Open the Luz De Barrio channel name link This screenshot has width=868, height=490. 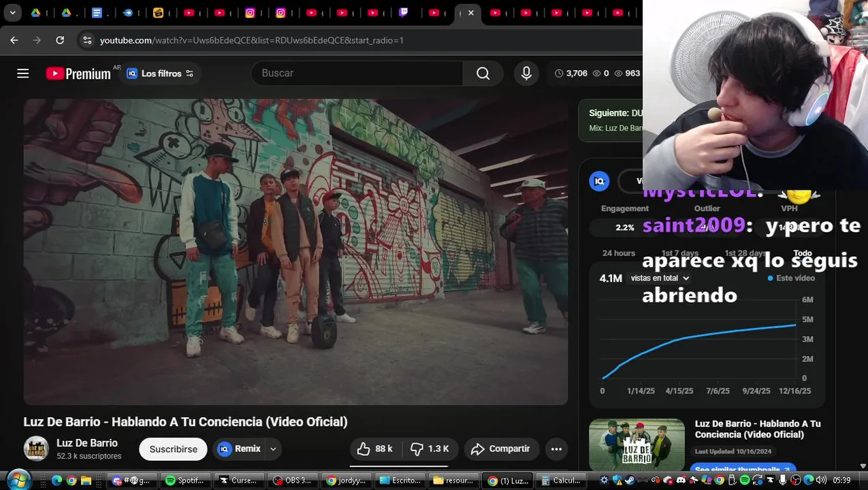pos(87,443)
